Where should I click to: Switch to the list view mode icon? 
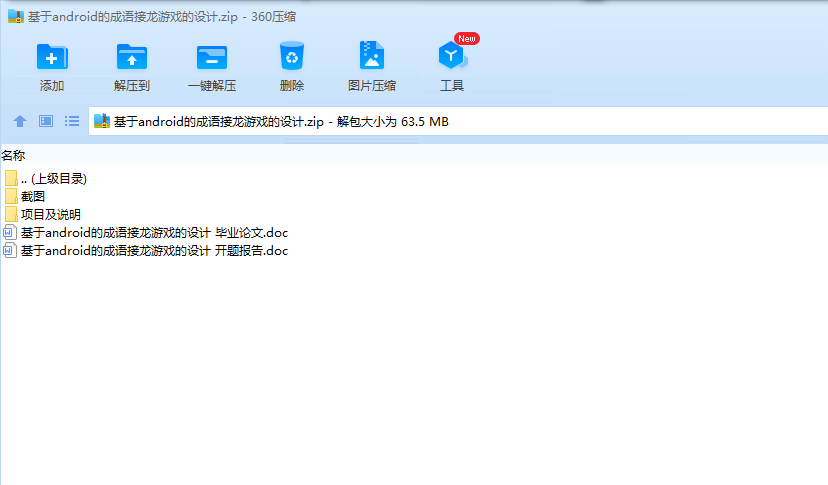(x=72, y=122)
